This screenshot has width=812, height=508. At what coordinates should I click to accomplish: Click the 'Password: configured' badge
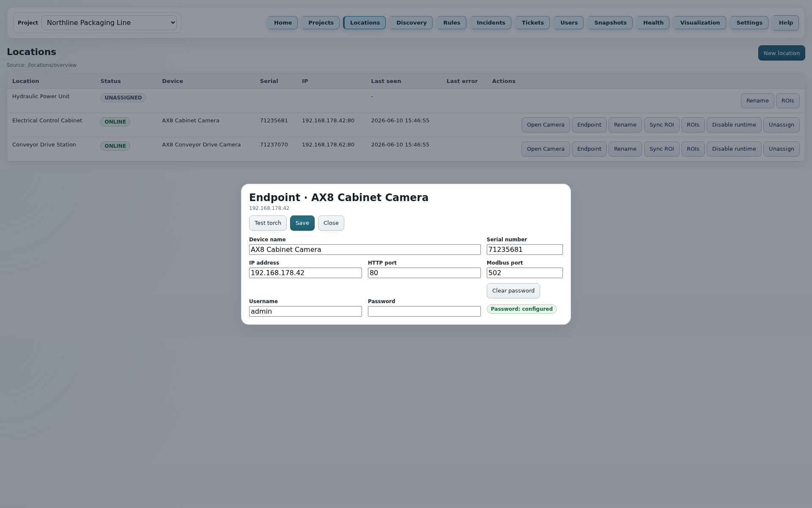tap(521, 309)
